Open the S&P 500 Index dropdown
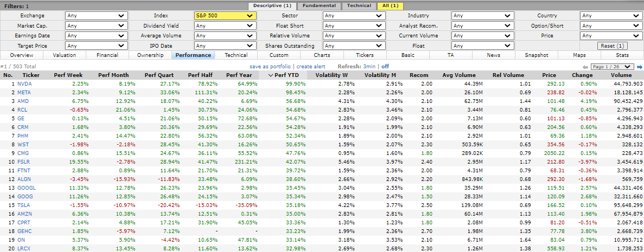644x252 pixels. coord(225,16)
